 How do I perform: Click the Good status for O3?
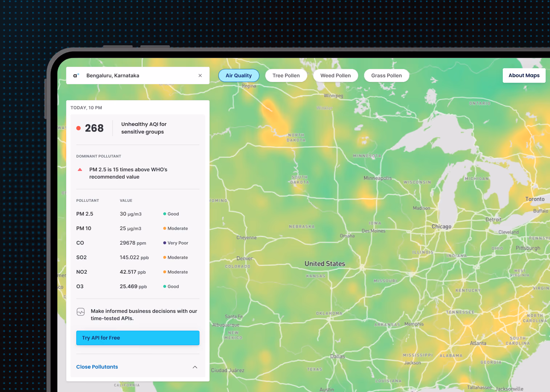coord(171,286)
